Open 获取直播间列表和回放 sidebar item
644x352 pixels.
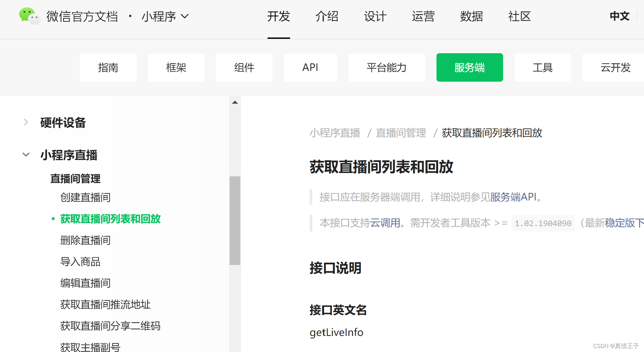pos(110,218)
